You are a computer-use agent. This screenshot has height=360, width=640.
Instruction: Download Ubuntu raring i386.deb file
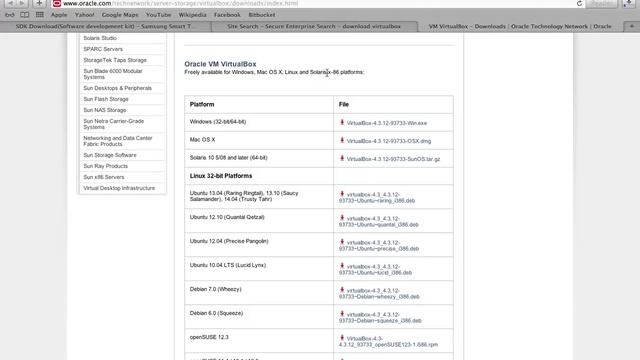pyautogui.click(x=377, y=198)
